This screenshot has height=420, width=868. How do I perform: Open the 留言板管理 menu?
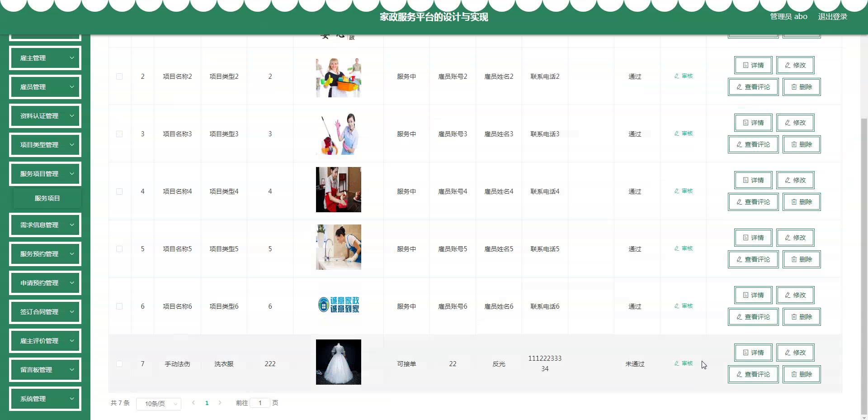[45, 370]
